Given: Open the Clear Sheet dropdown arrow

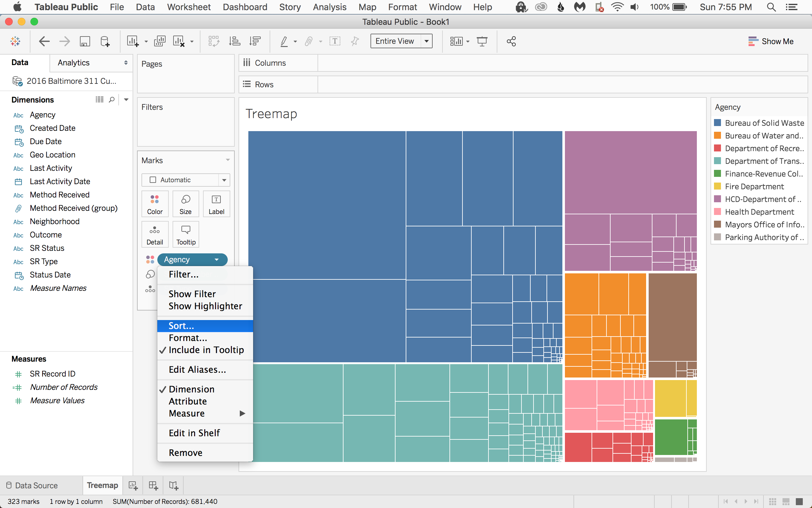Looking at the screenshot, I should pyautogui.click(x=192, y=42).
